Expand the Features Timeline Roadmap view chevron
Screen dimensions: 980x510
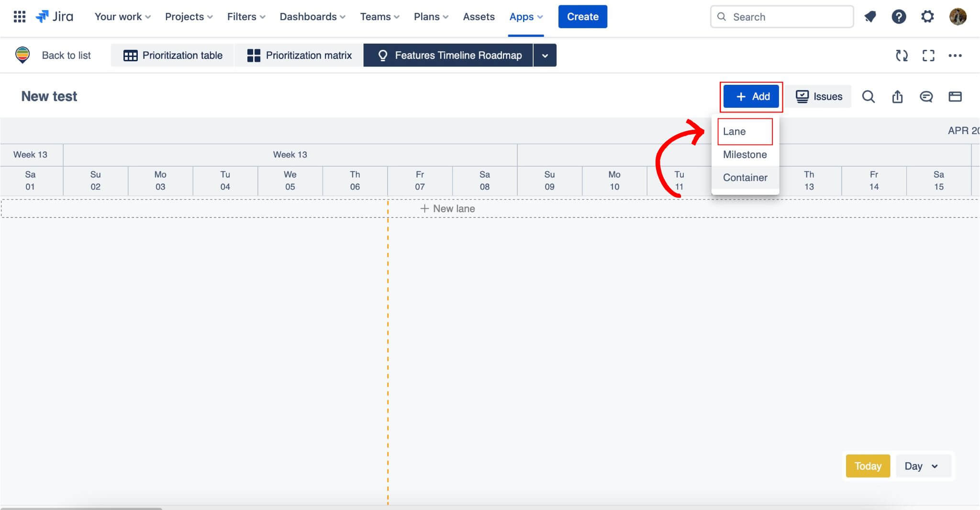[545, 56]
